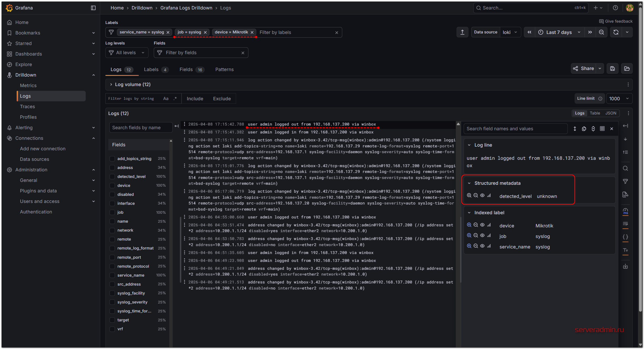Viewport: 644px width, 349px height.
Task: Click the save search icon
Action: [x=612, y=68]
